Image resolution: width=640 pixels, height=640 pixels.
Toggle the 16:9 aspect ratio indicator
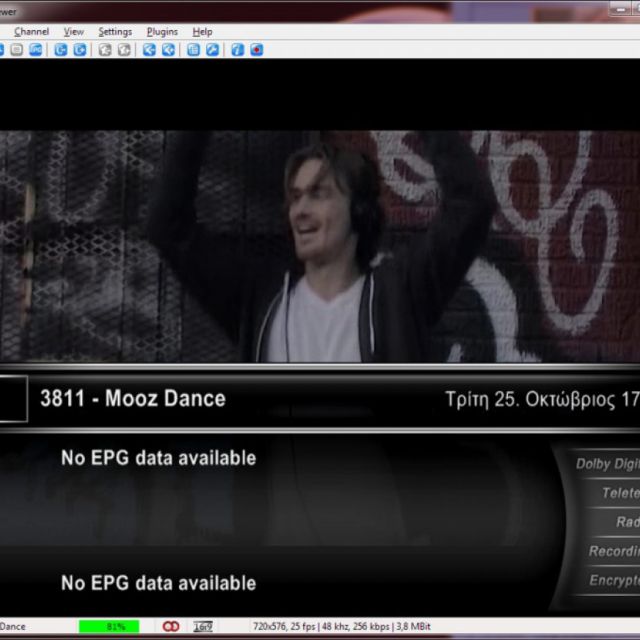(203, 626)
